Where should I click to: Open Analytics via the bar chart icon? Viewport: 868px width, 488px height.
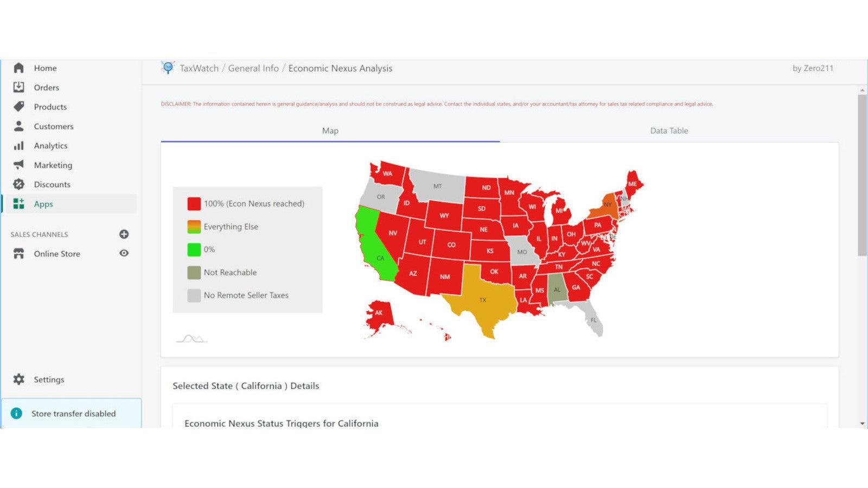[20, 145]
